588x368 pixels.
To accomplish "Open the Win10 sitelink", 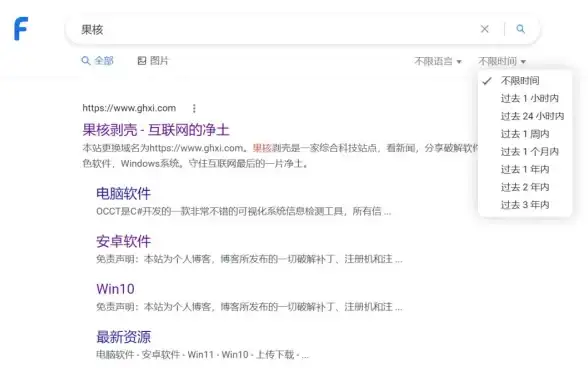I will click(115, 289).
